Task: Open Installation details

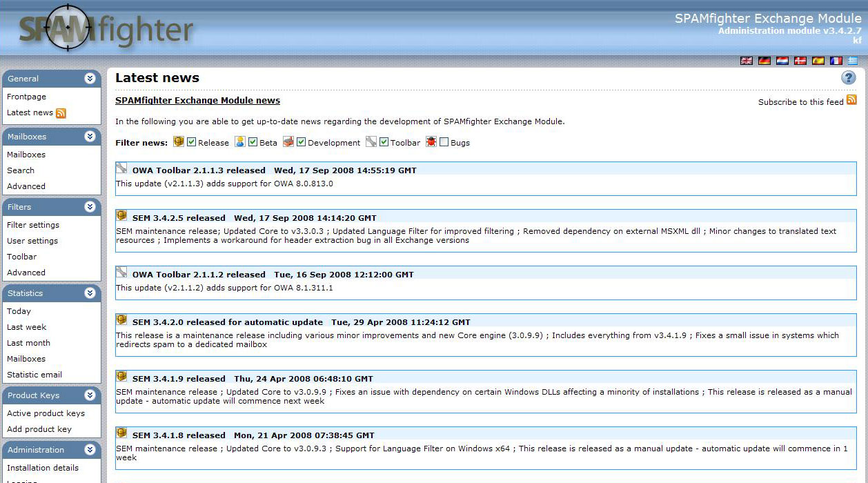Action: (43, 468)
